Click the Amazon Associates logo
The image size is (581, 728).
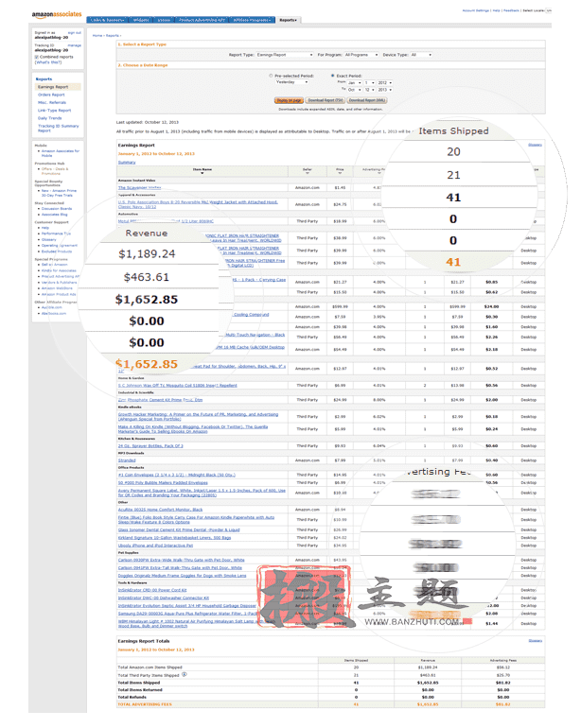pos(57,14)
